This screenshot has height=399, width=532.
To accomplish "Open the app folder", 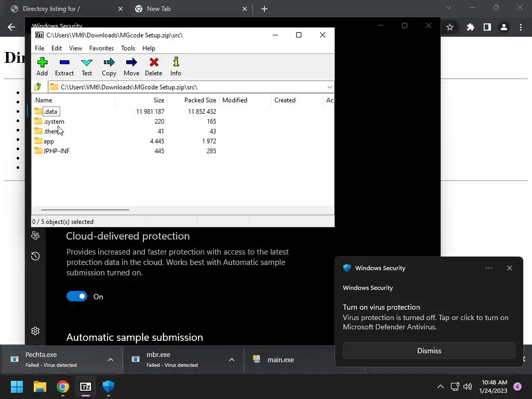I will [44, 141].
